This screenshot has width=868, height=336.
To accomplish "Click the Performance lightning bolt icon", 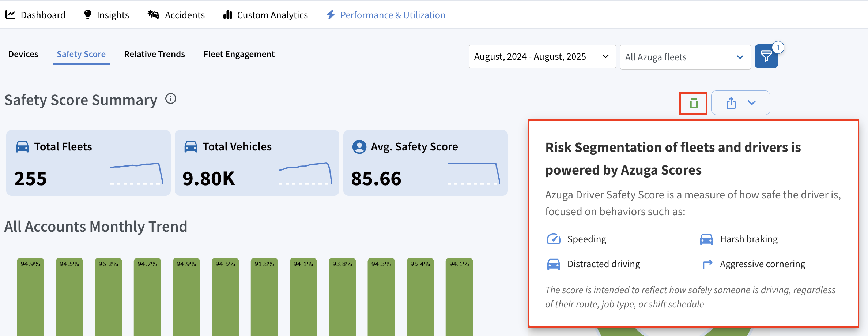I will click(331, 15).
